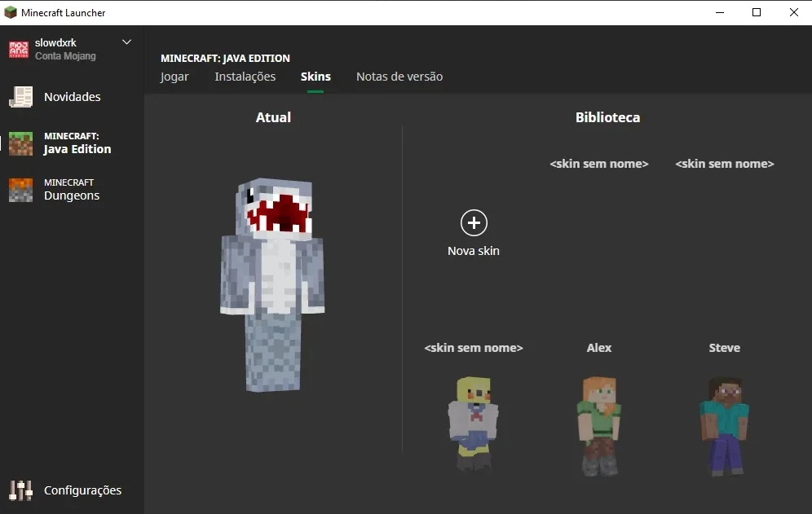Select the Novidades sidebar label
The width and height of the screenshot is (812, 514).
click(x=73, y=97)
